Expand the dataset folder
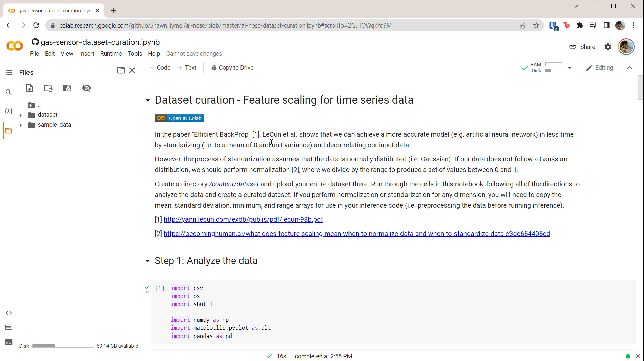The width and height of the screenshot is (644, 361). 21,115
